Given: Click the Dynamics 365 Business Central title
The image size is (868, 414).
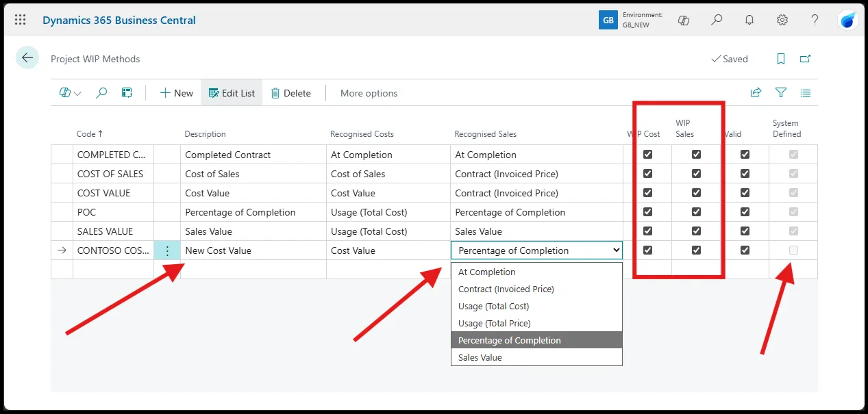Looking at the screenshot, I should click(x=119, y=20).
